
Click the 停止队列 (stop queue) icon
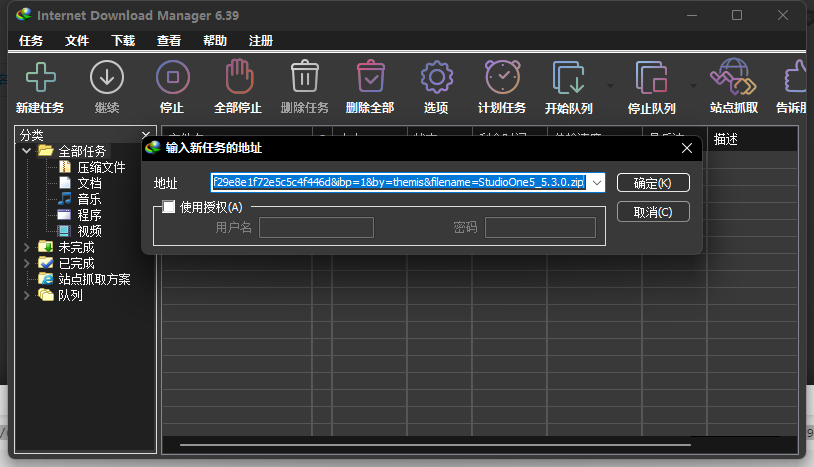tap(651, 77)
